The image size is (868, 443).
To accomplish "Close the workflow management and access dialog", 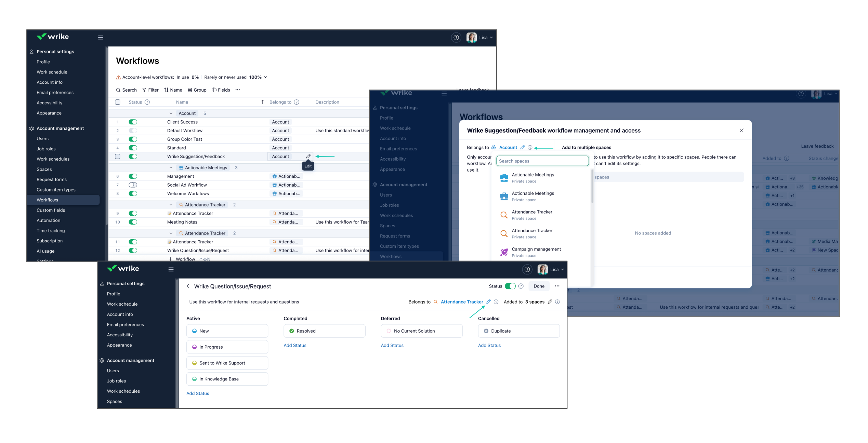I will (x=741, y=131).
